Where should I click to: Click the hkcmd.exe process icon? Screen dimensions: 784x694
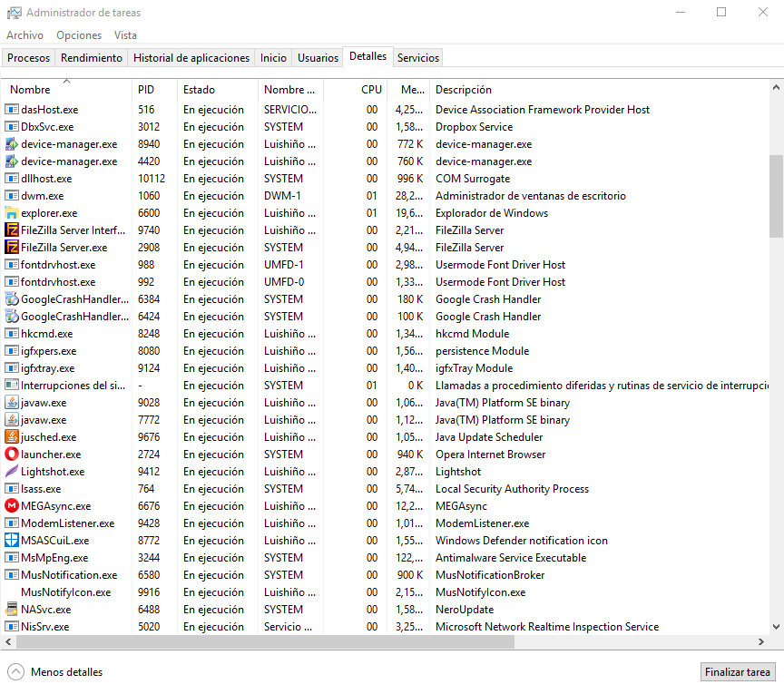pyautogui.click(x=12, y=334)
